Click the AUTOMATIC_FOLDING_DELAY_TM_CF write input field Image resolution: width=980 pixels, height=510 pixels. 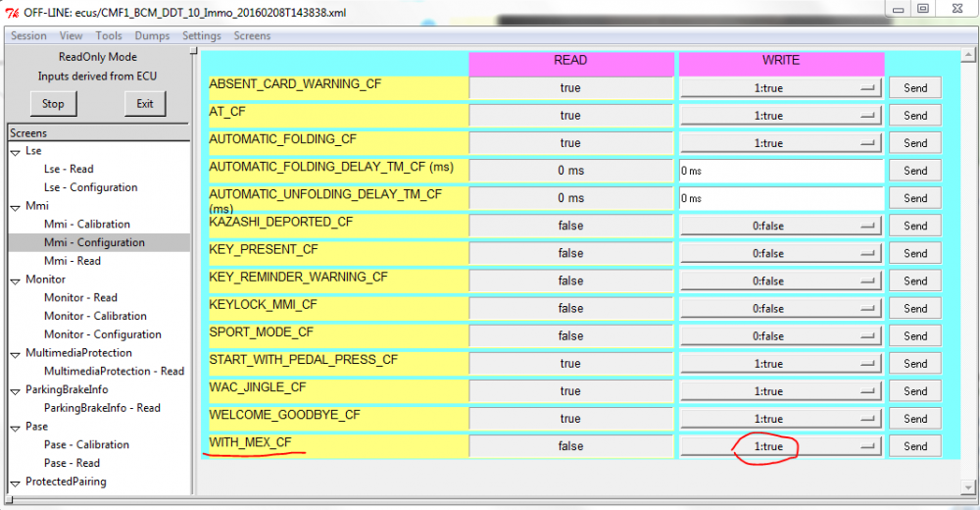point(781,171)
